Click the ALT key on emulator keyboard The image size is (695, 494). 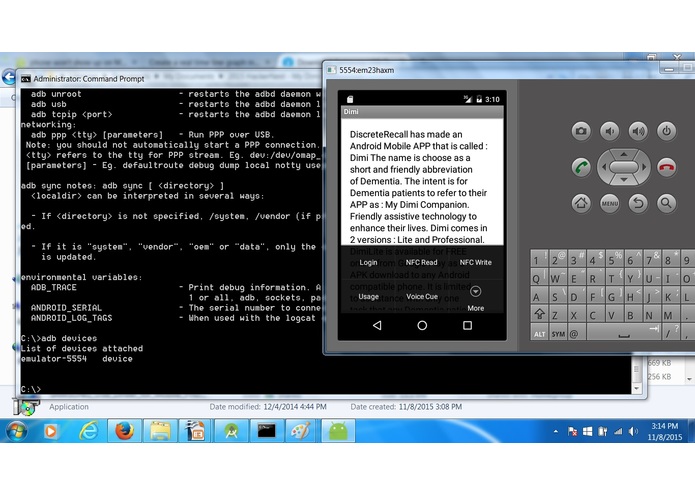(539, 334)
